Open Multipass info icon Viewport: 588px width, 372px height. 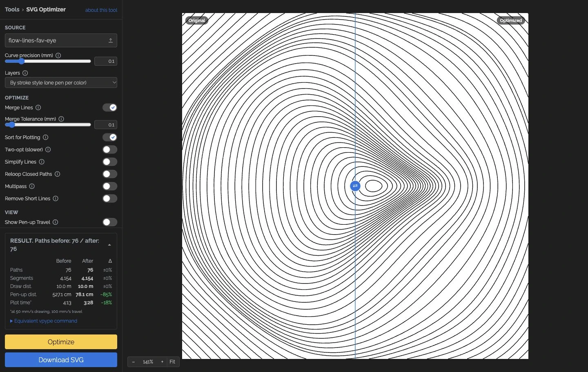coord(32,186)
